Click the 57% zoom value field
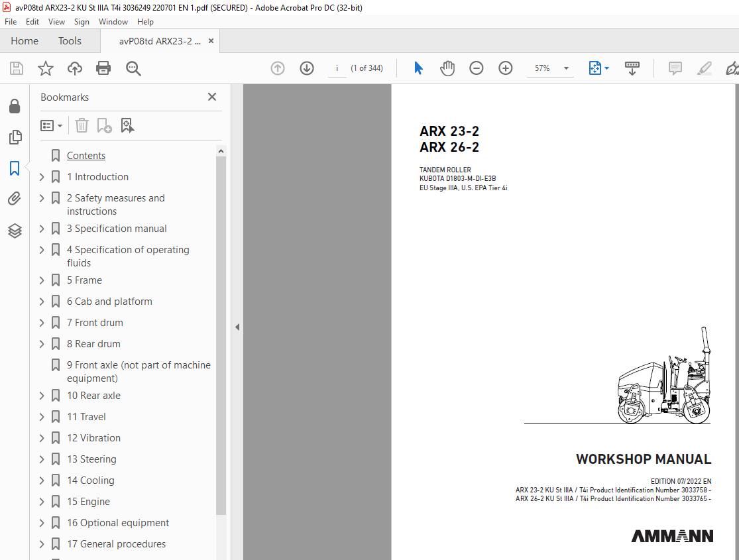Viewport: 739px width, 560px height. pos(542,68)
